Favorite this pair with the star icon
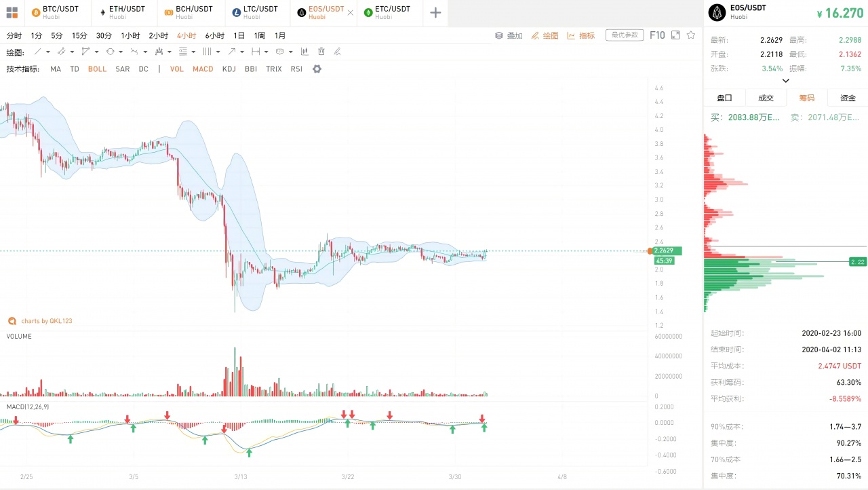 click(x=691, y=35)
